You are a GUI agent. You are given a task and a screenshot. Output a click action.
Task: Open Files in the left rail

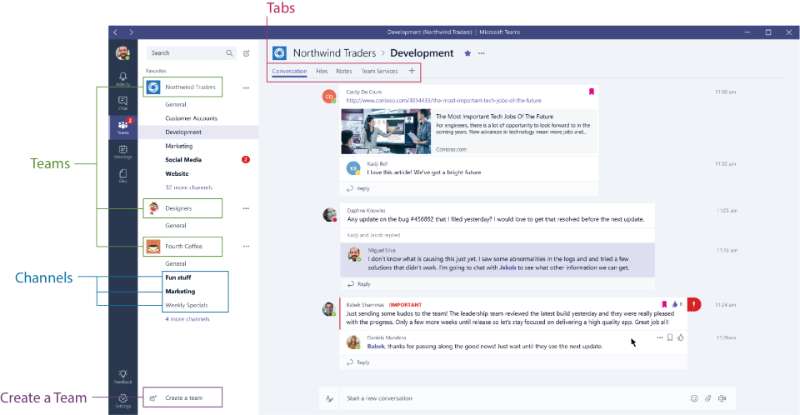123,176
